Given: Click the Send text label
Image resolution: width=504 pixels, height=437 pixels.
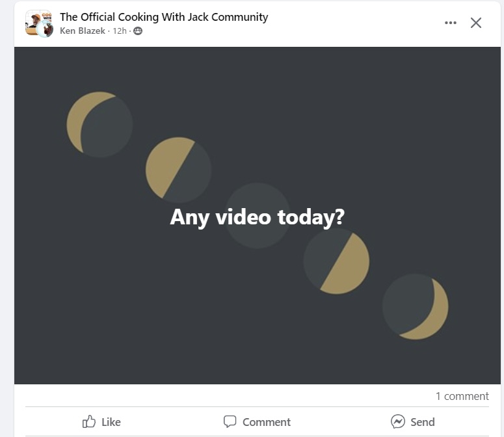Looking at the screenshot, I should tap(422, 422).
